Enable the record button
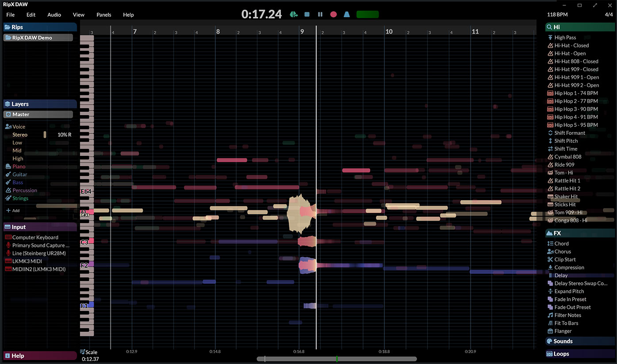 [x=333, y=14]
